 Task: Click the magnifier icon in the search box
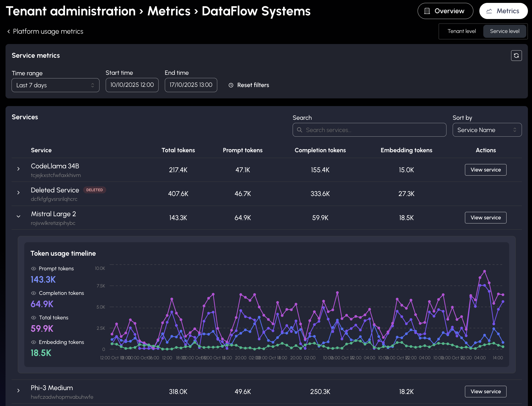(299, 130)
